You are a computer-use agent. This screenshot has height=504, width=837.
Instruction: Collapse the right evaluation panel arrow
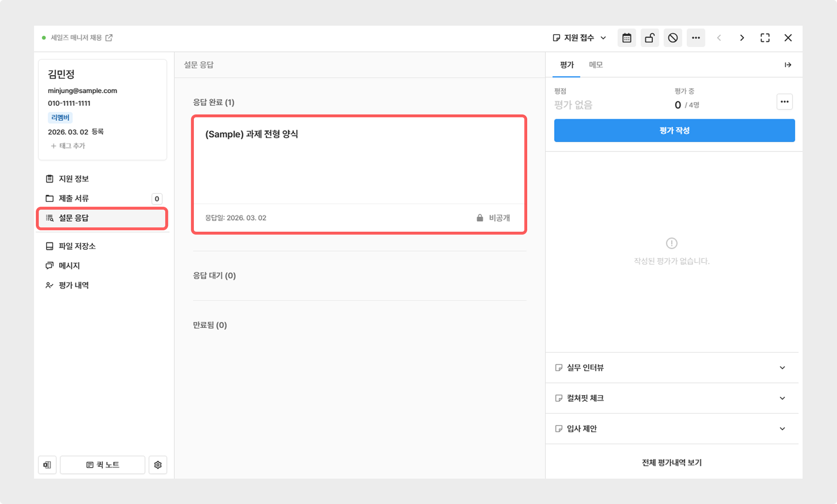click(788, 65)
